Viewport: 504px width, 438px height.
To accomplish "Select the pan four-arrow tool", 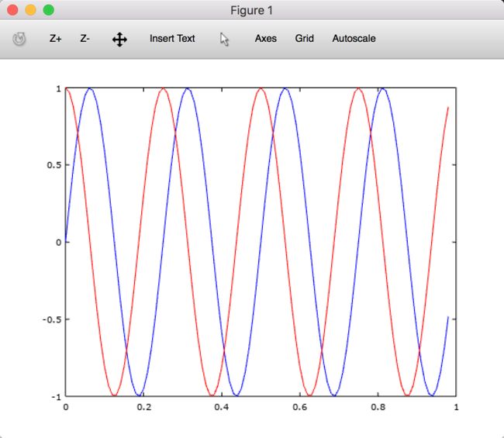I will pyautogui.click(x=119, y=40).
